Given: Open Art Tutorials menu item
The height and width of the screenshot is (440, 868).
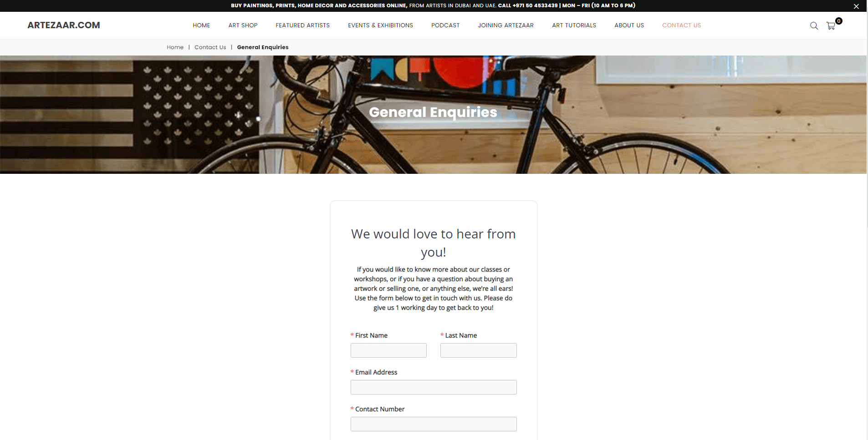Looking at the screenshot, I should (574, 25).
